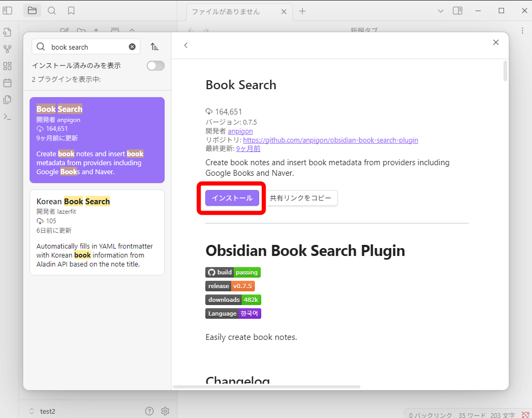Open help question mark icon

(149, 411)
